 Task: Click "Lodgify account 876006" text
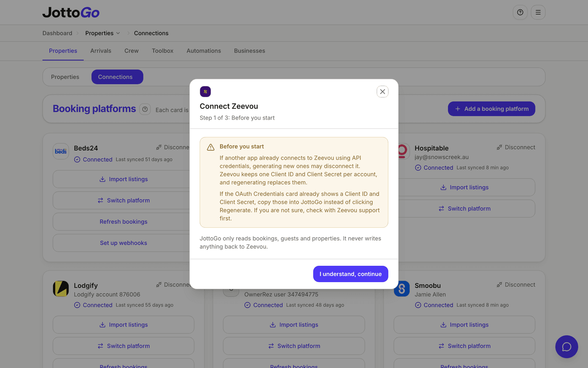click(107, 294)
